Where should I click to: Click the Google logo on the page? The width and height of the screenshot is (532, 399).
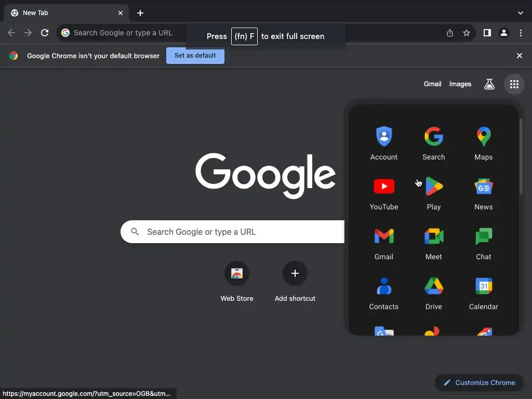coord(265,176)
